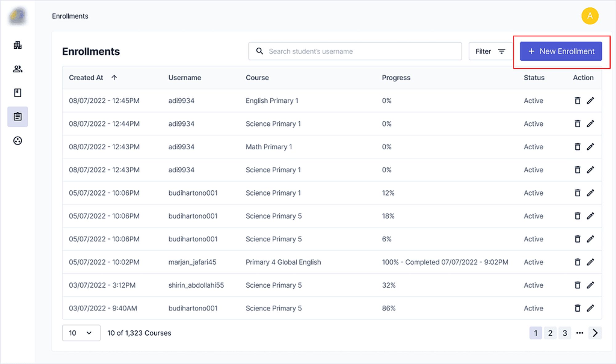Create a New Enrollment
The image size is (616, 364).
pos(561,51)
